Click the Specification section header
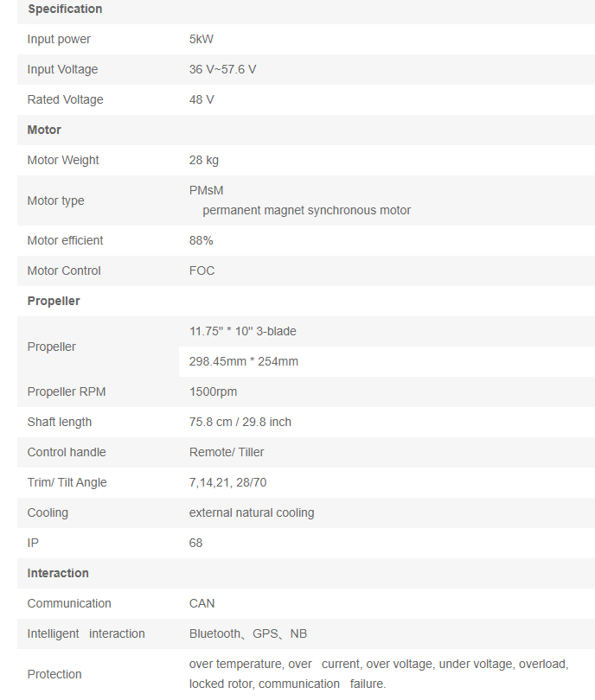This screenshot has height=700, width=595. [65, 9]
